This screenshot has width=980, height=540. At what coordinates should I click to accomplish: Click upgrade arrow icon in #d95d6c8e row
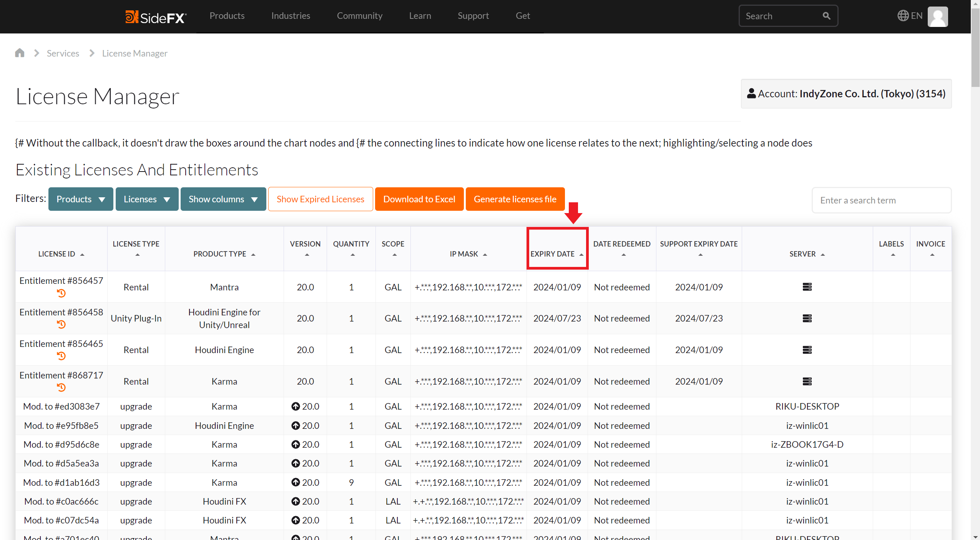pos(296,445)
